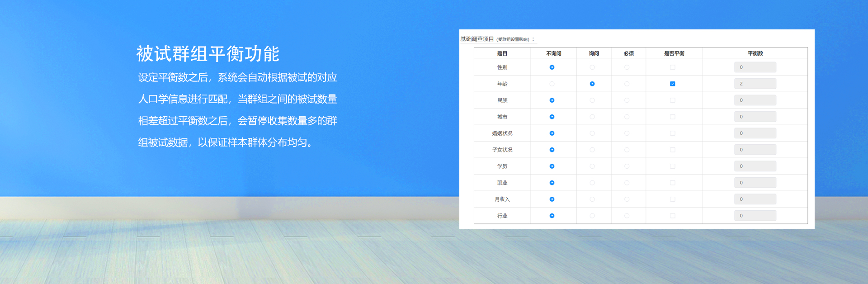Screen dimensions: 868x284
Task: Select 必须 radio for 年龄 row
Action: point(627,84)
